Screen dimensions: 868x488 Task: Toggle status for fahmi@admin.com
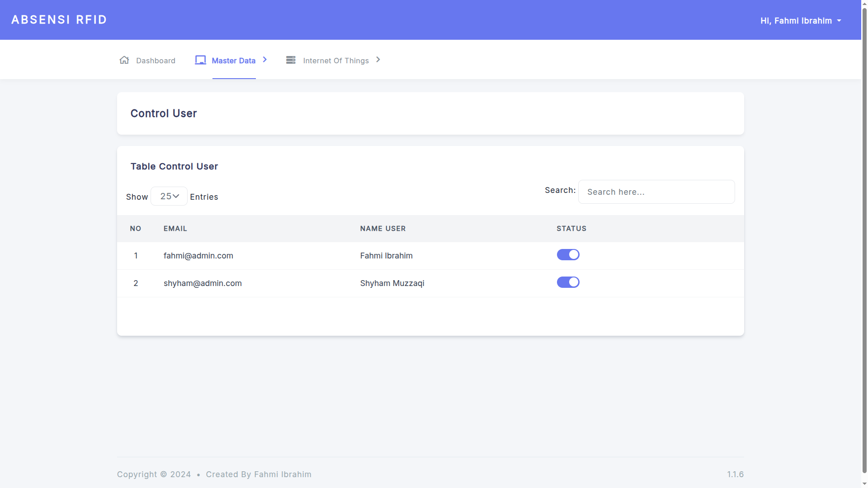[x=568, y=255]
